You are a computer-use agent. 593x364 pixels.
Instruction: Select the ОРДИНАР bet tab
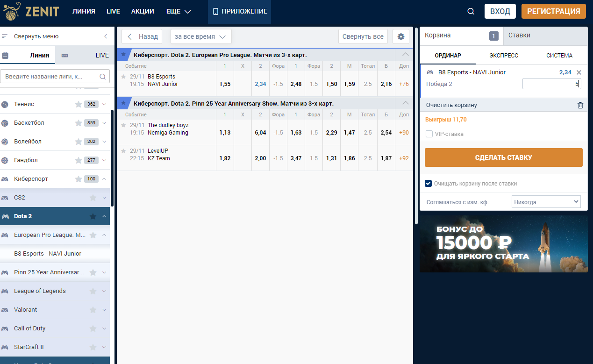(x=448, y=55)
